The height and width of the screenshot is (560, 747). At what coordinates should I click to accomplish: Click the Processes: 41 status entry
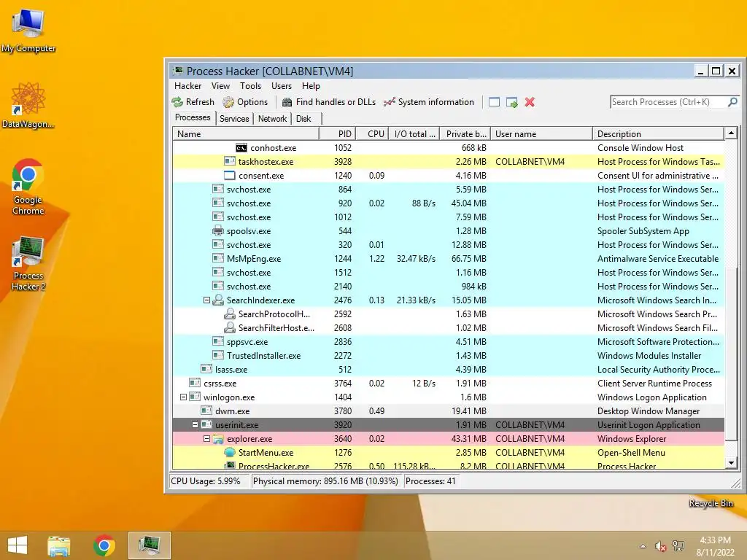430,481
